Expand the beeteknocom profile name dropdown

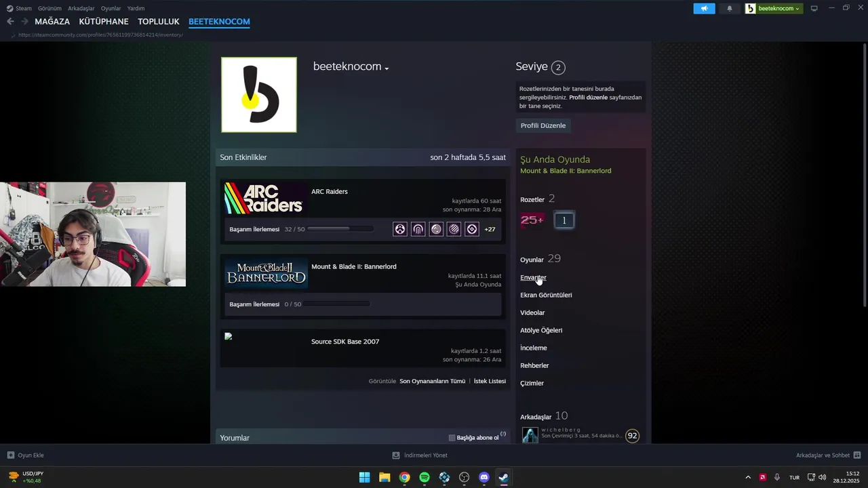coord(387,68)
